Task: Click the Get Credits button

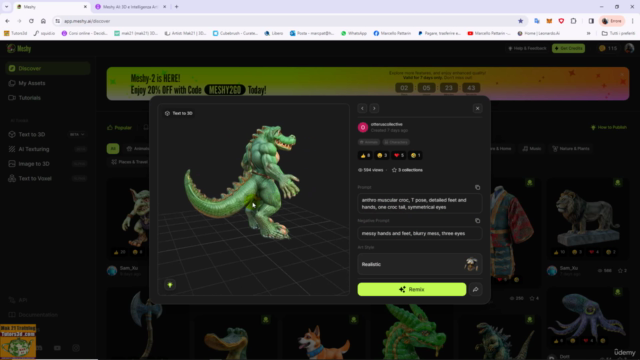Action: point(568,48)
